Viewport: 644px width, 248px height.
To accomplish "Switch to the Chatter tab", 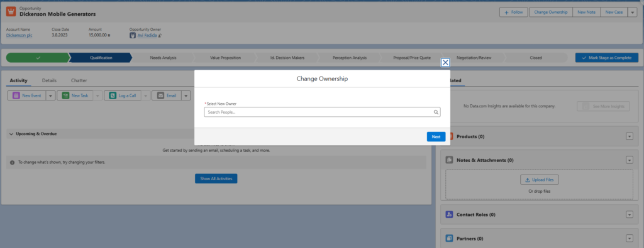I will [x=79, y=80].
